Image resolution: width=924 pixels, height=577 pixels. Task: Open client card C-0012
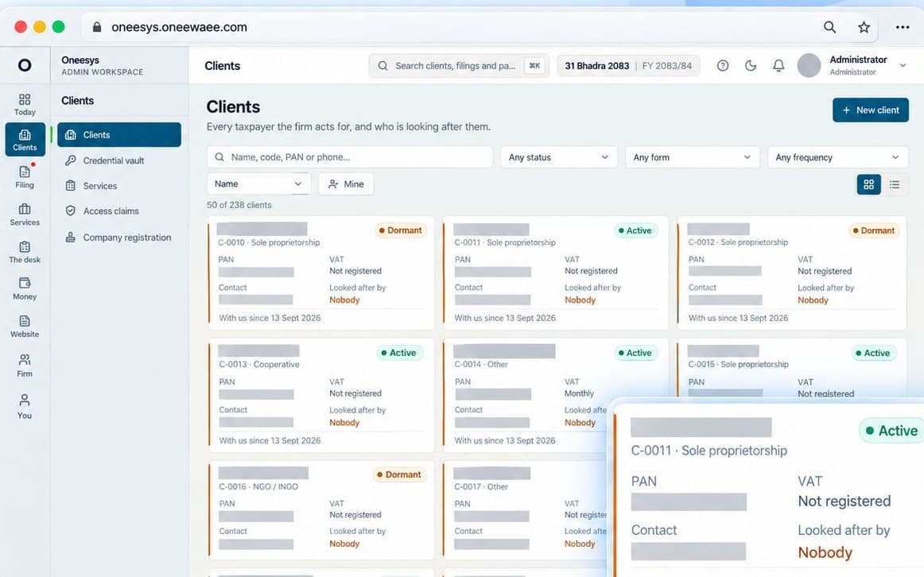click(x=792, y=273)
